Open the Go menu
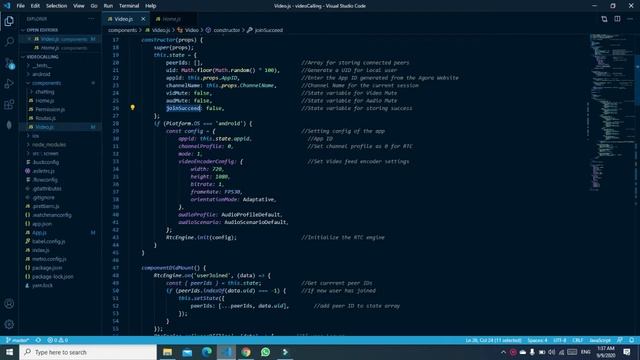Viewport: 640px width, 360px height. [x=94, y=6]
